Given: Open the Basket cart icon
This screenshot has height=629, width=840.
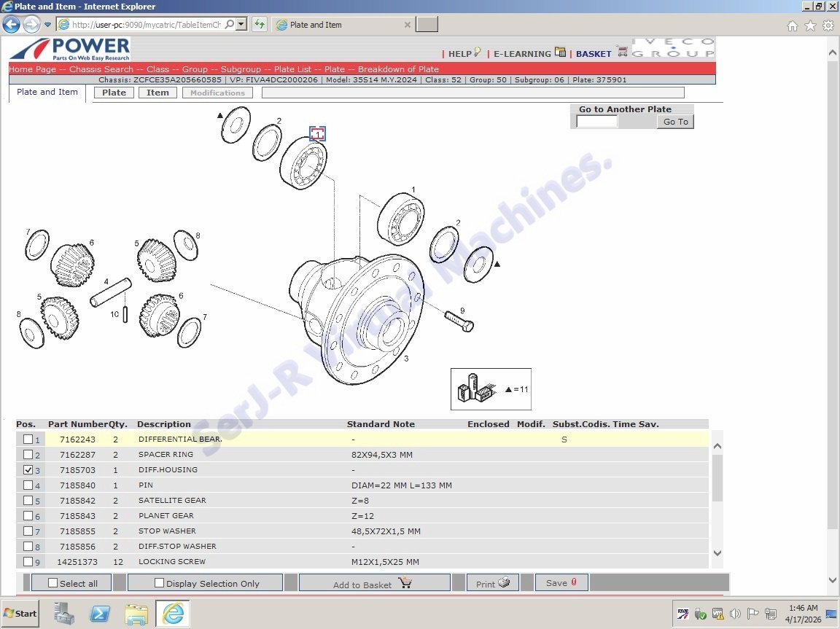Looking at the screenshot, I should coord(622,52).
